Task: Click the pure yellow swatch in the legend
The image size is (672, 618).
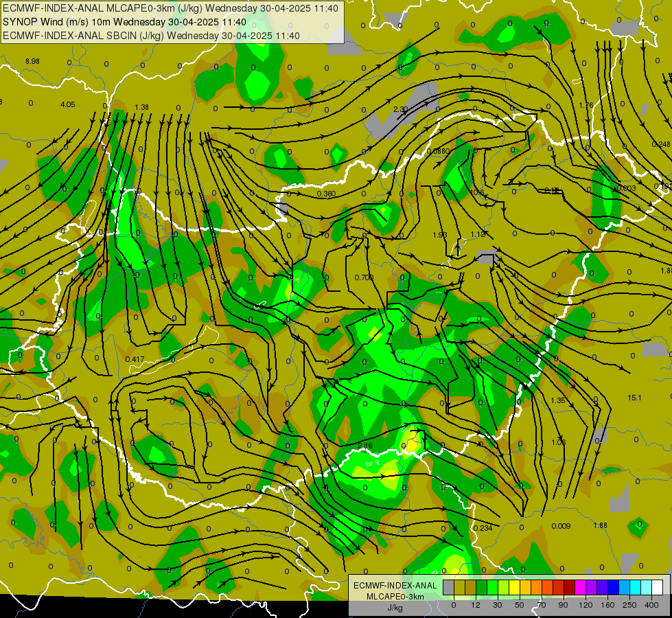Action: pos(515,587)
